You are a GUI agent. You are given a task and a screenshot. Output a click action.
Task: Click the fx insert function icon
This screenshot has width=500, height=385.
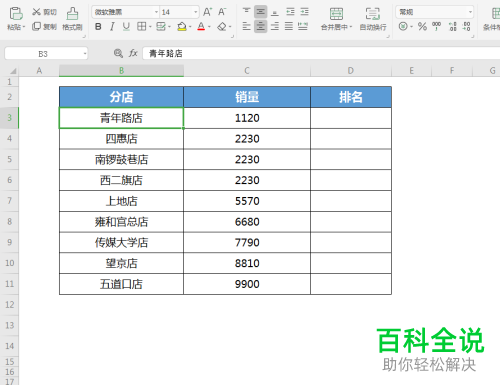133,53
